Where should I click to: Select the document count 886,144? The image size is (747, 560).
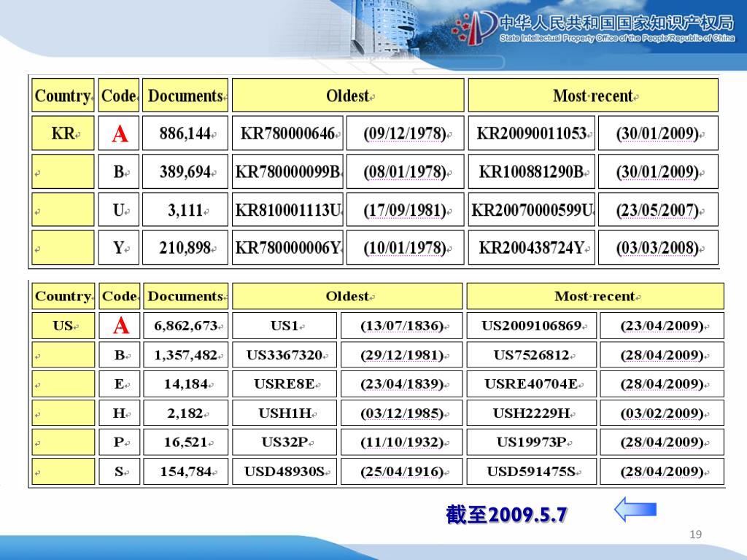185,134
